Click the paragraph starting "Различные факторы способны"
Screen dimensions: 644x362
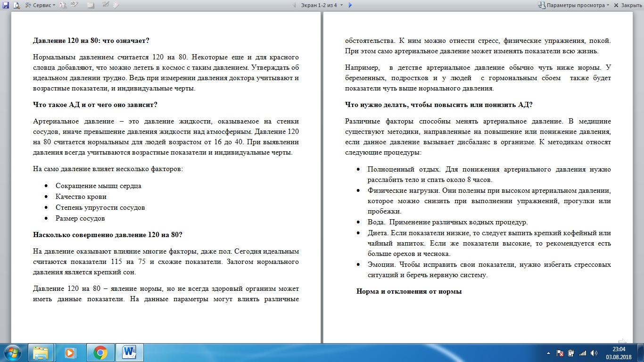coord(478,137)
